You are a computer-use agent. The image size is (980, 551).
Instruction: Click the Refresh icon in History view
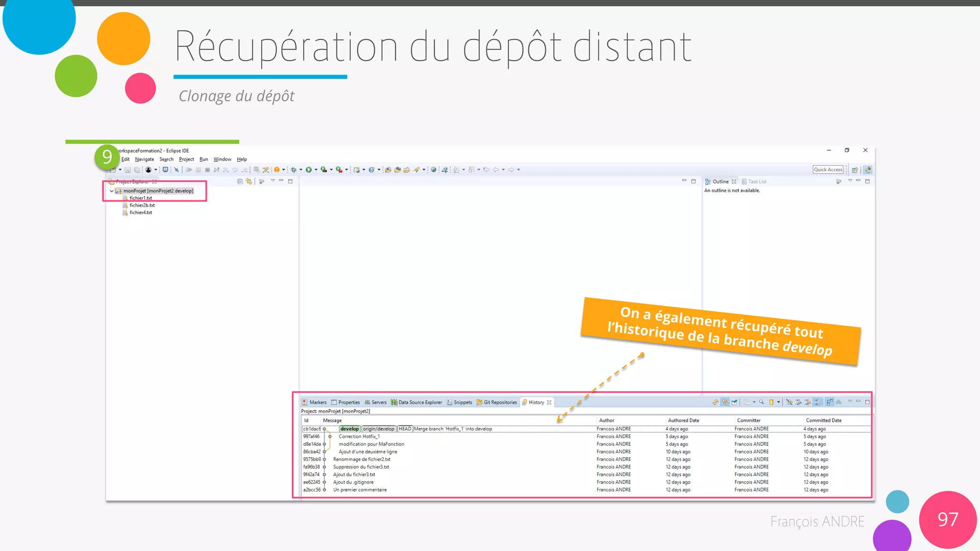tap(715, 402)
